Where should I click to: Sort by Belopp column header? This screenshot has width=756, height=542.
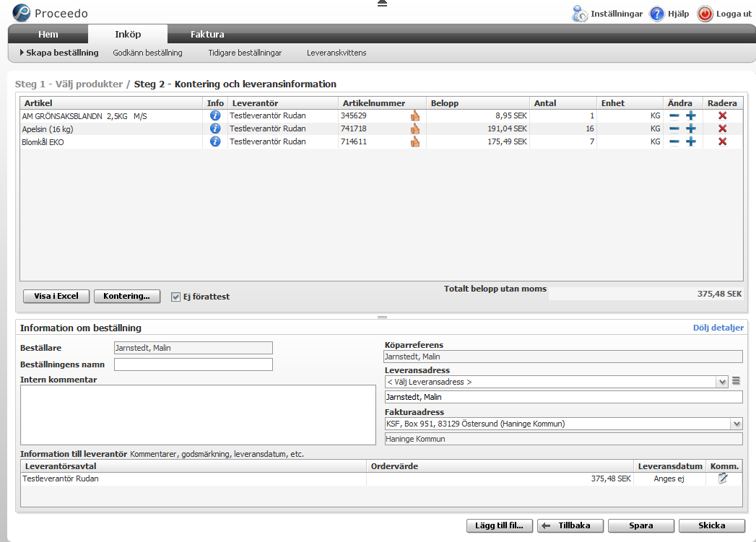(x=478, y=103)
